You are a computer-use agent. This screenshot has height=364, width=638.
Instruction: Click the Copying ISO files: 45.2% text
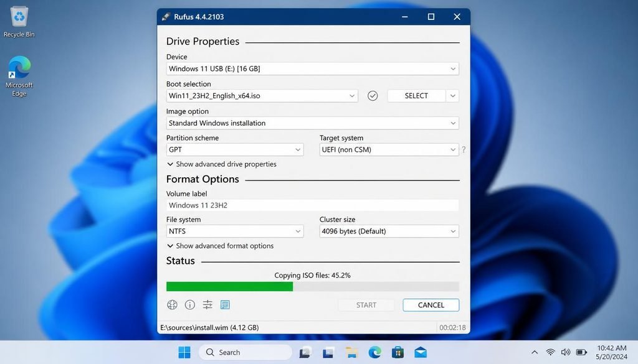pos(312,275)
